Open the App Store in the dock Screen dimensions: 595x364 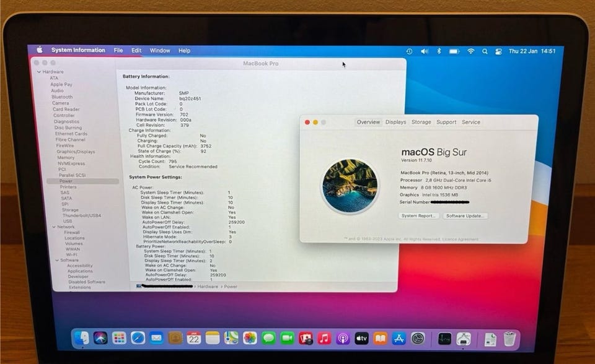point(399,338)
